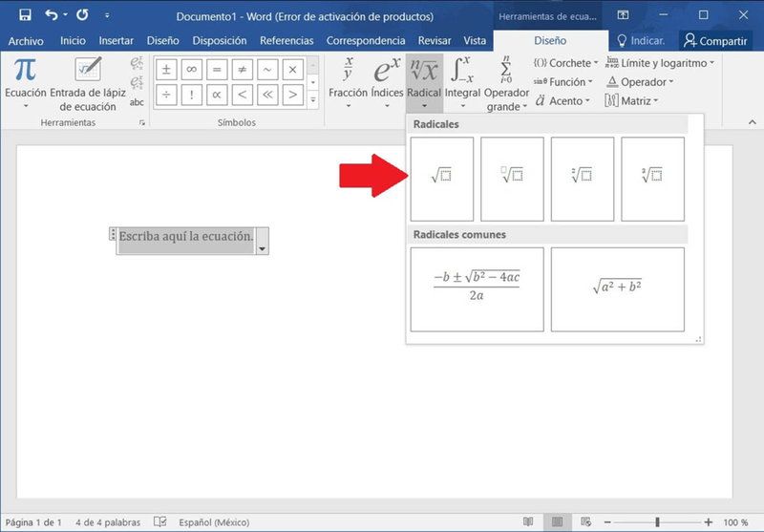The width and height of the screenshot is (764, 532).
Task: Toggle print layout view in status bar
Action: [557, 521]
